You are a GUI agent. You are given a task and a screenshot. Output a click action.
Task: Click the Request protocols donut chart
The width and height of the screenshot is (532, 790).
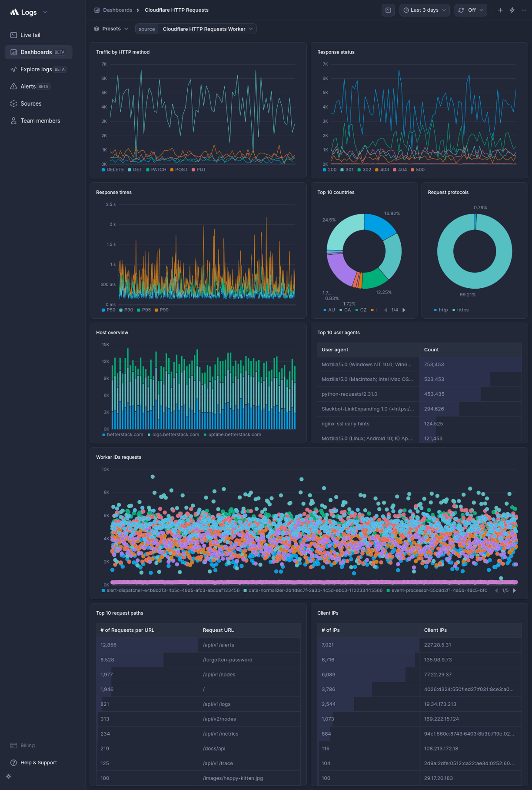(x=475, y=251)
